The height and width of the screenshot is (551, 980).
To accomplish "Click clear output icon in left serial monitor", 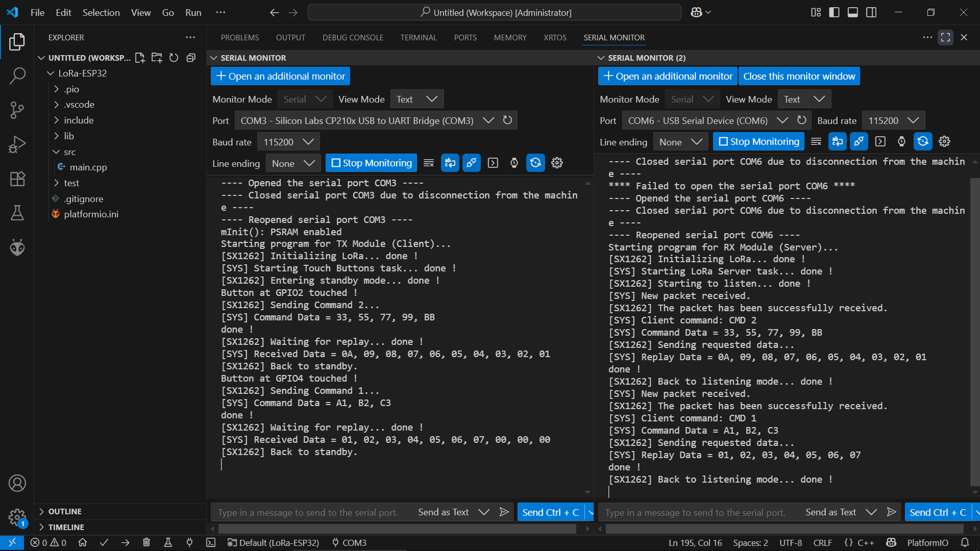I will 429,163.
